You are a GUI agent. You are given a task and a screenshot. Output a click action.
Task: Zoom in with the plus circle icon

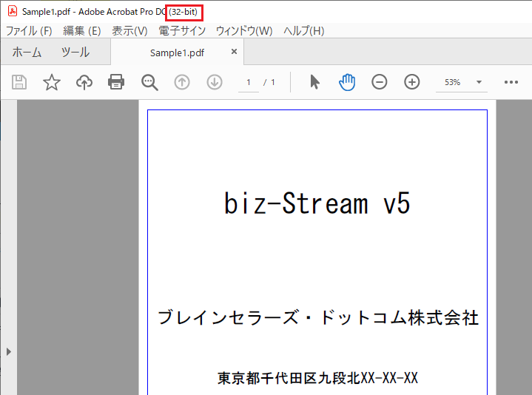[412, 82]
